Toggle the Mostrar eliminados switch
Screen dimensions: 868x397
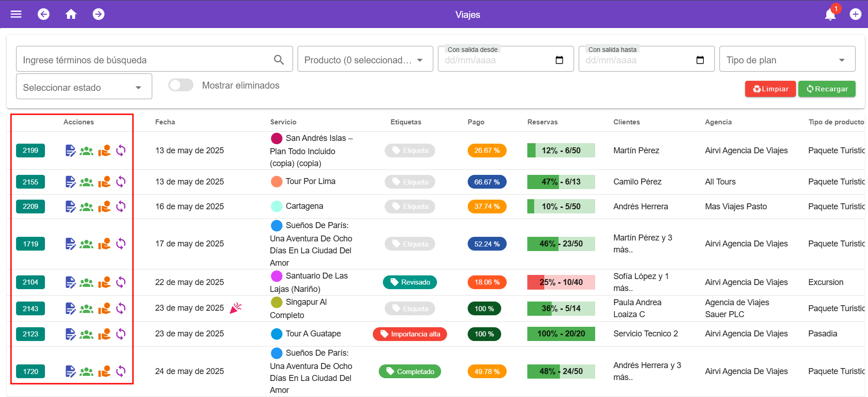[181, 85]
